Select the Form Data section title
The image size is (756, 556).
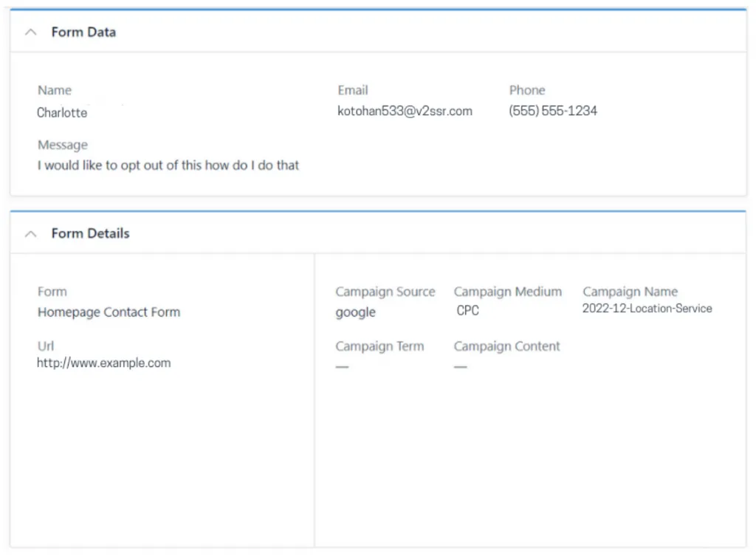pyautogui.click(x=84, y=32)
